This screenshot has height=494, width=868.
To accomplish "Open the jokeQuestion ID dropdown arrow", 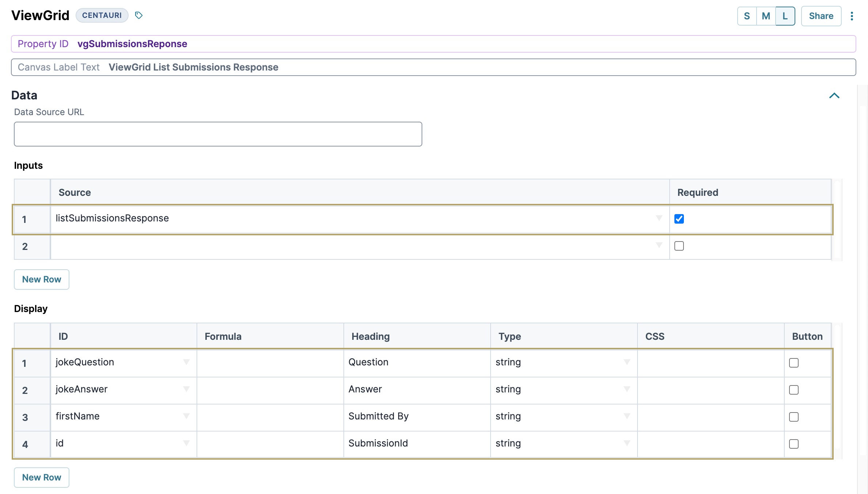I will (x=186, y=362).
